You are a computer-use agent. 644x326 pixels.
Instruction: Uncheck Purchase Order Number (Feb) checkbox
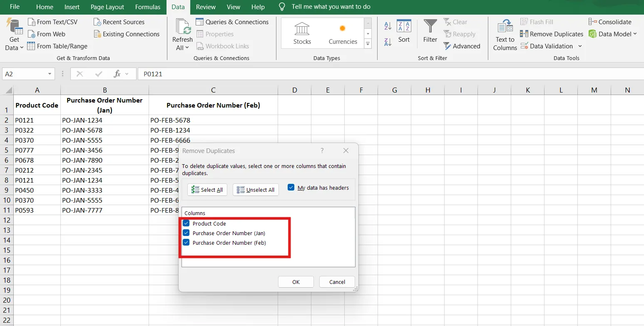(x=186, y=243)
